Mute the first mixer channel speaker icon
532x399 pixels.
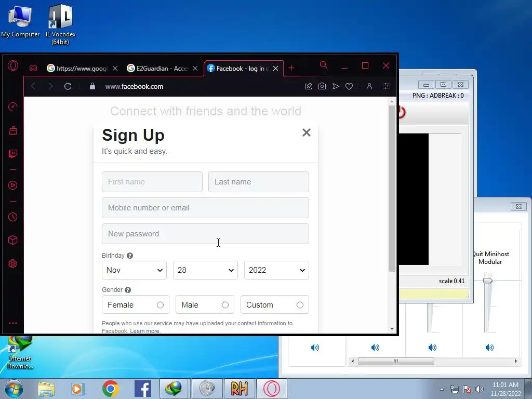(x=315, y=348)
